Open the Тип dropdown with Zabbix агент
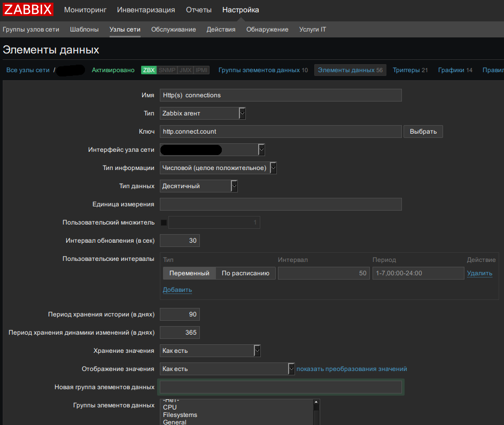This screenshot has width=504, height=425. click(x=203, y=113)
